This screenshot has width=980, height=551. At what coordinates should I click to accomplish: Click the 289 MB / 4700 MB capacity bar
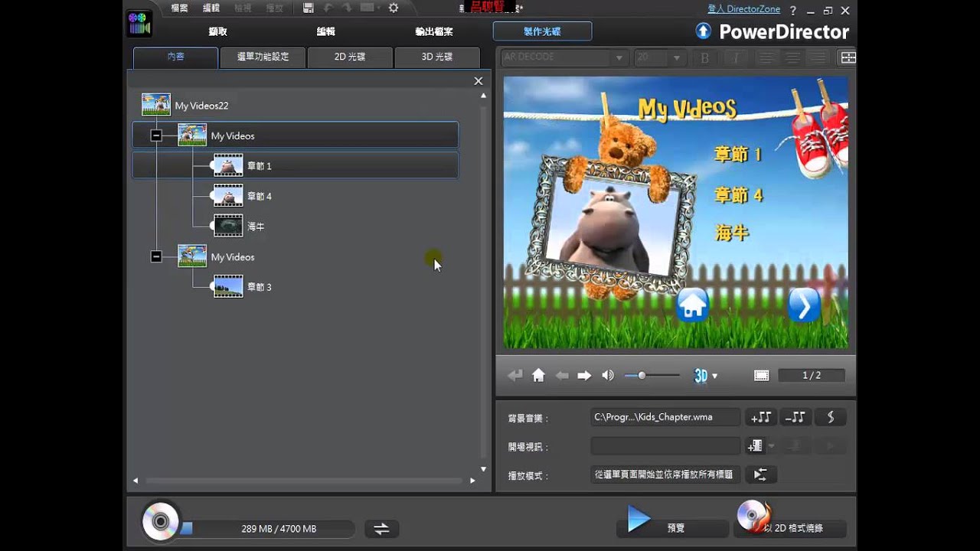pyautogui.click(x=267, y=529)
